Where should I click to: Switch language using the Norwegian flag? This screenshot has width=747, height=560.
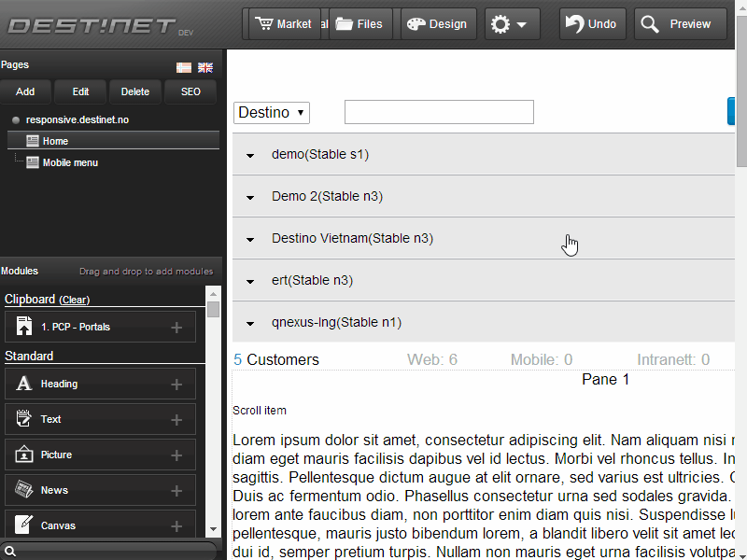pyautogui.click(x=183, y=67)
